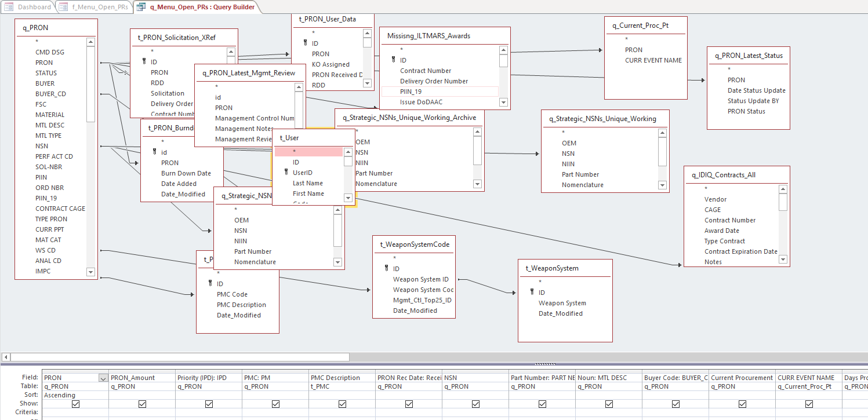Uncheck Show box for PRON_Amount column
868x420 pixels.
[142, 404]
